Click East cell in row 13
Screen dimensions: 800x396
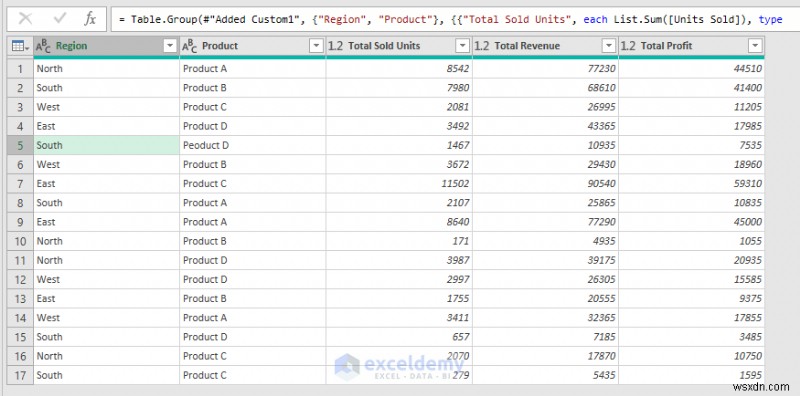click(x=106, y=299)
